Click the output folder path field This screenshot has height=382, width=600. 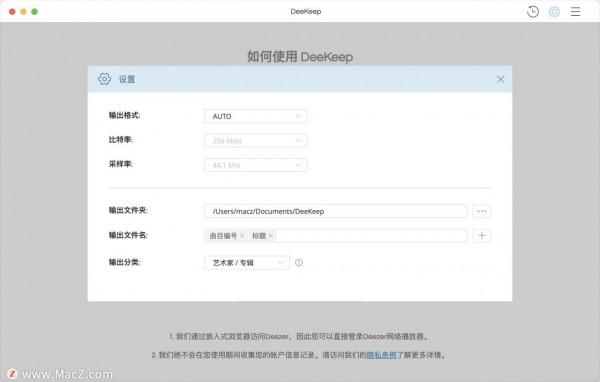point(336,211)
